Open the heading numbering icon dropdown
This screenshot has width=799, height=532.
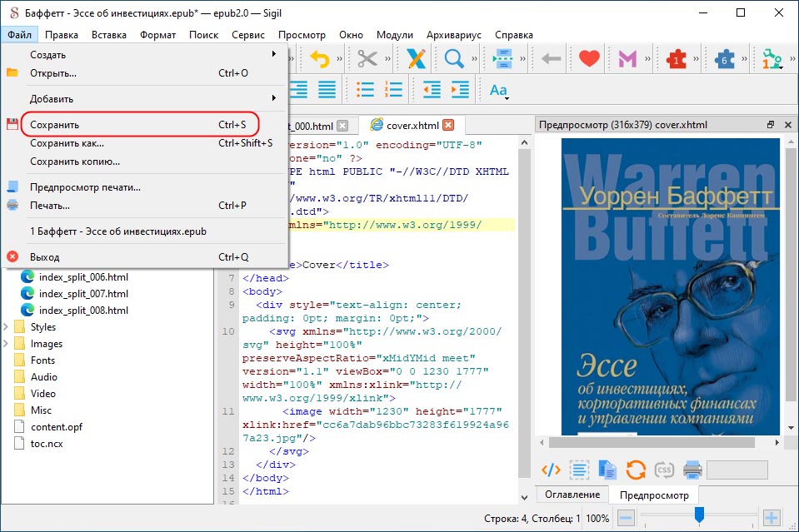pyautogui.click(x=772, y=59)
